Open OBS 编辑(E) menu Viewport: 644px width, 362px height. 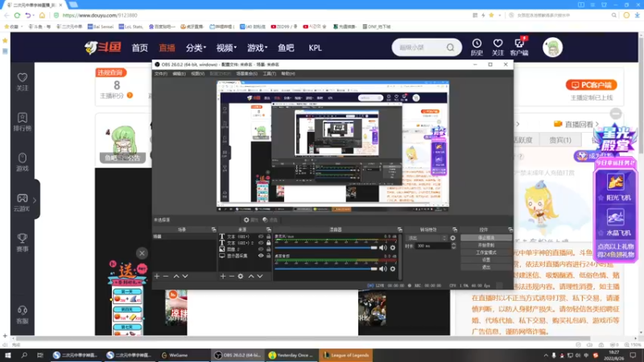pyautogui.click(x=179, y=74)
